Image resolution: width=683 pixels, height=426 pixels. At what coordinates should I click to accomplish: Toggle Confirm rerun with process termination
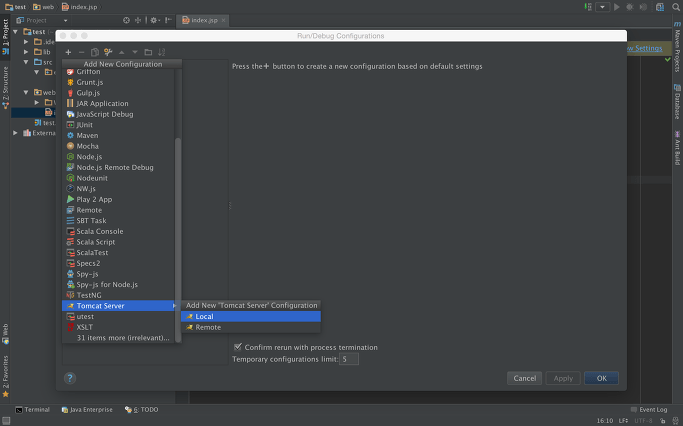point(238,347)
